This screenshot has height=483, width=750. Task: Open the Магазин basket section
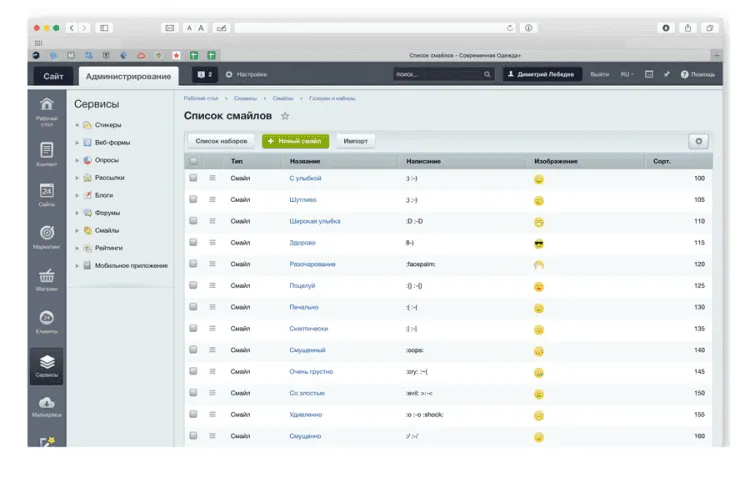pyautogui.click(x=46, y=280)
